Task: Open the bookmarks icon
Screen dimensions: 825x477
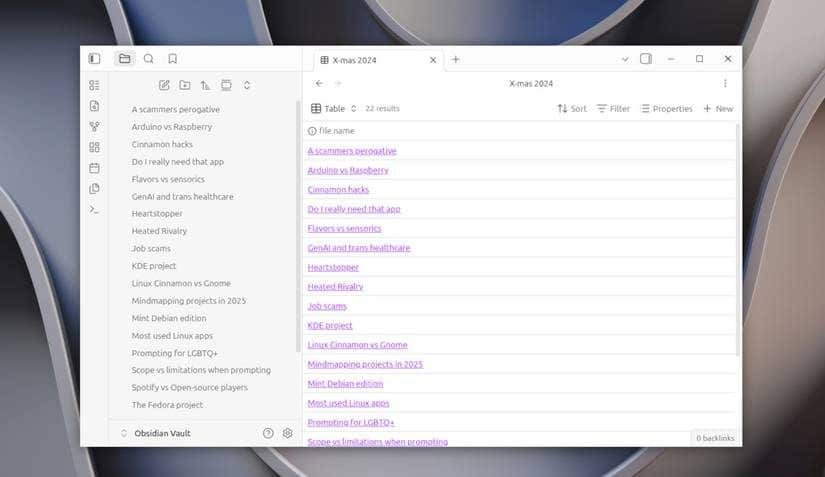Action: (173, 59)
